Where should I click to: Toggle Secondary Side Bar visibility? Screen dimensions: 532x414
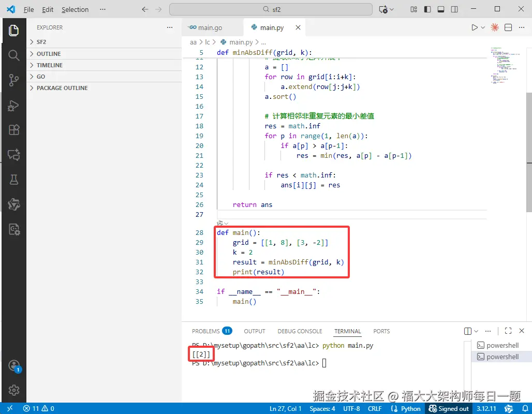click(x=454, y=9)
